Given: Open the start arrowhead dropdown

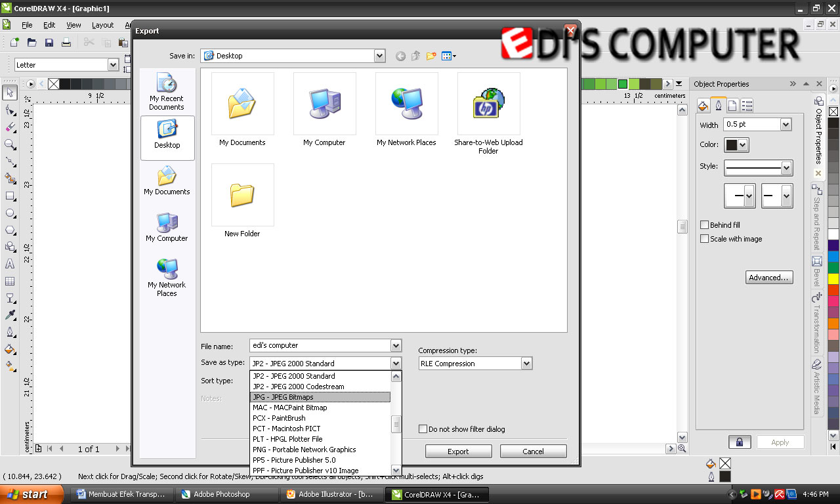Looking at the screenshot, I should coord(749,196).
